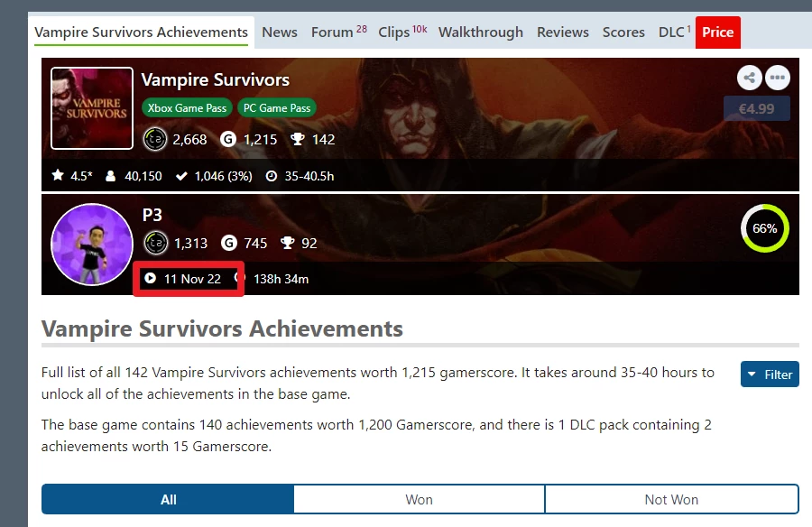Open the ellipsis more-options icon

tap(778, 78)
